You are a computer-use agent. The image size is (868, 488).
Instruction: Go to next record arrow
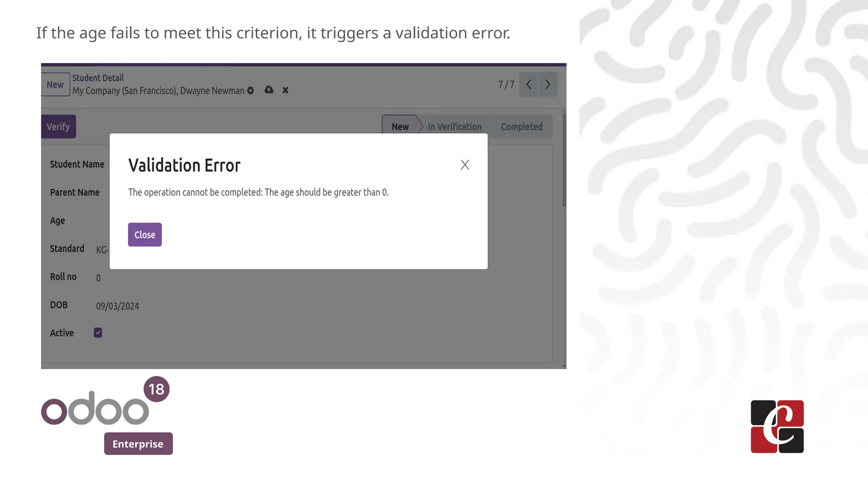coord(548,84)
